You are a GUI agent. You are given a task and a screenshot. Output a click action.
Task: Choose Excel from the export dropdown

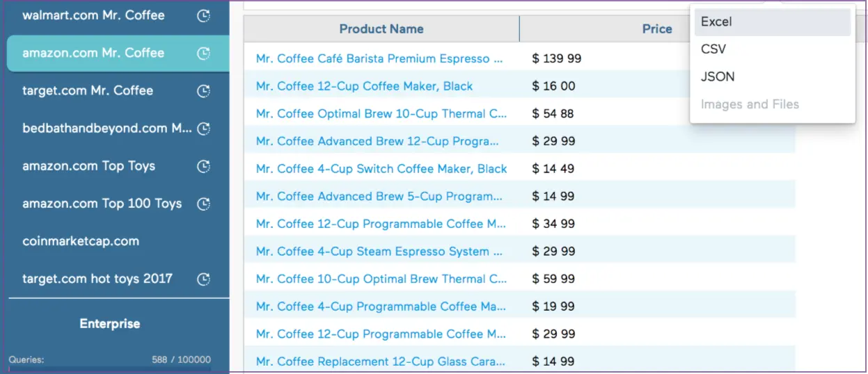[716, 22]
